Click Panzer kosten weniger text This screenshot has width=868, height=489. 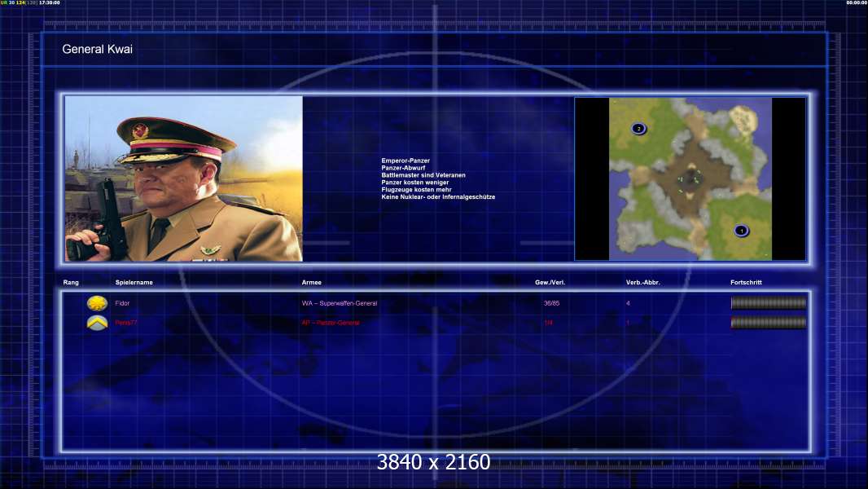click(x=415, y=183)
